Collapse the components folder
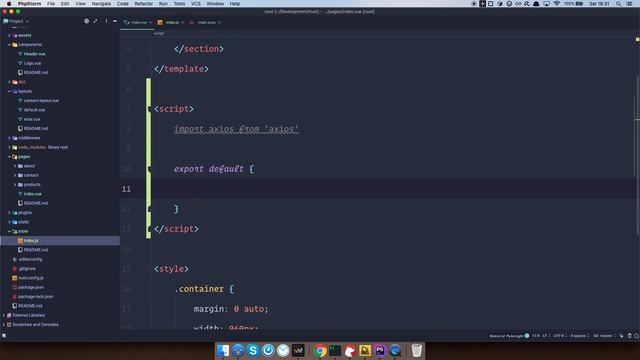Image resolution: width=640 pixels, height=360 pixels. (x=9, y=44)
